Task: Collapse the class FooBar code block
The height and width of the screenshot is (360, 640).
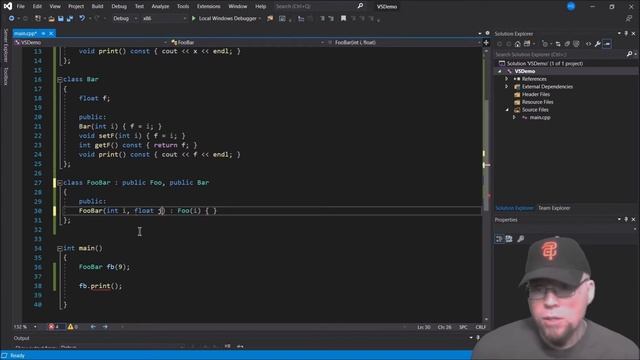Action: tap(60, 182)
